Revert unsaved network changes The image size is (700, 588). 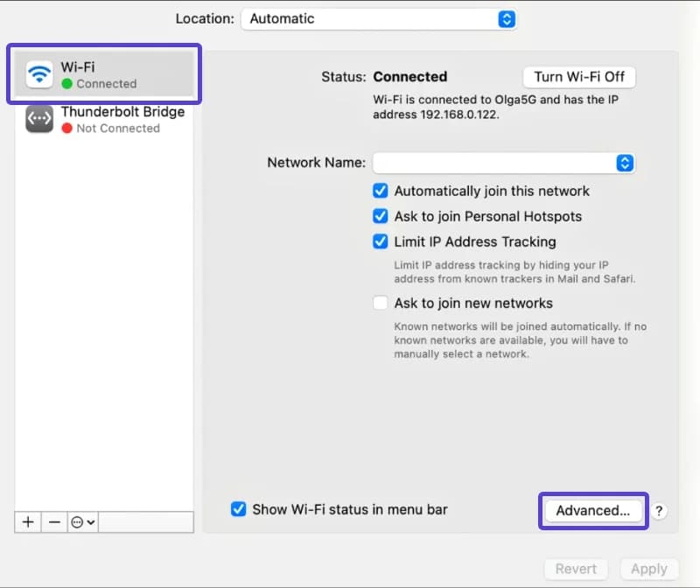(576, 568)
